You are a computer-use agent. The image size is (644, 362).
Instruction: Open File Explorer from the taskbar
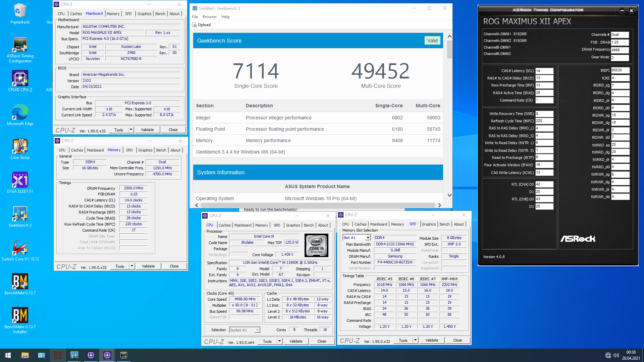(x=25, y=355)
